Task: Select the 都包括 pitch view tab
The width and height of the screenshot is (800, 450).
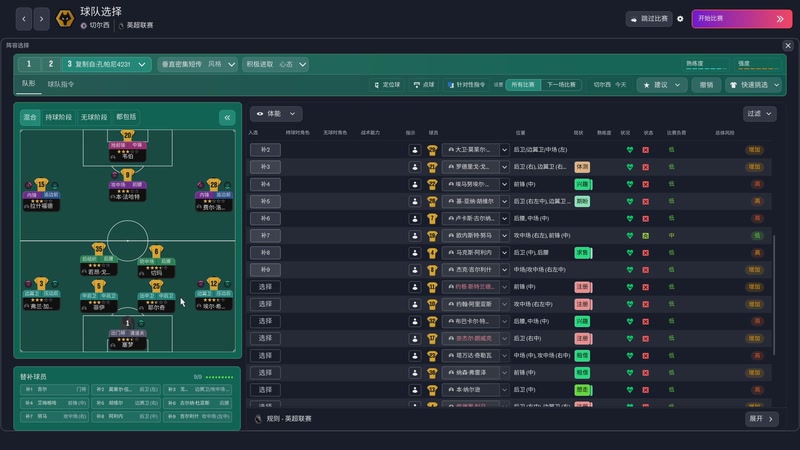Action: tap(126, 117)
